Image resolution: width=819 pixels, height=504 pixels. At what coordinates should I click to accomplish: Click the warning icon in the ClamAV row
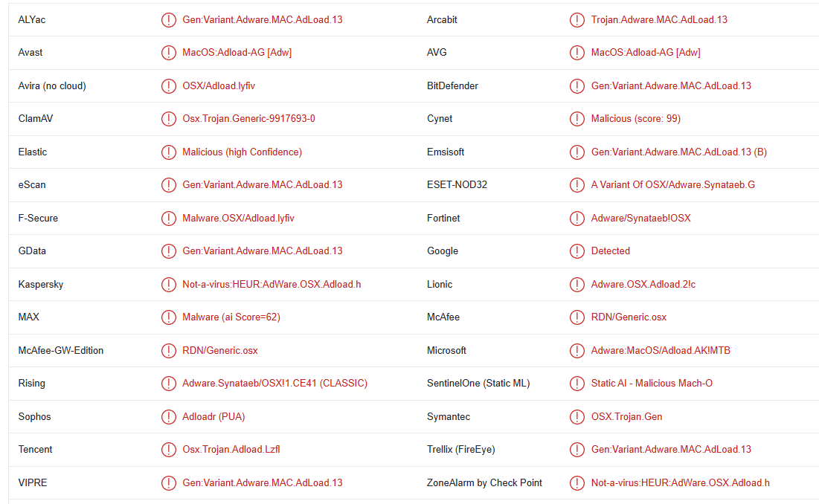(169, 119)
